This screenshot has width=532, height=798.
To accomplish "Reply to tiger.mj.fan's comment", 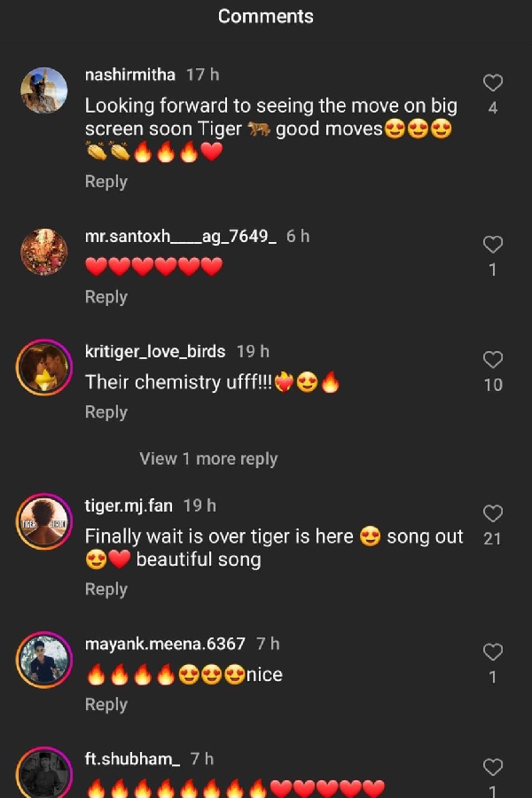I will click(106, 590).
